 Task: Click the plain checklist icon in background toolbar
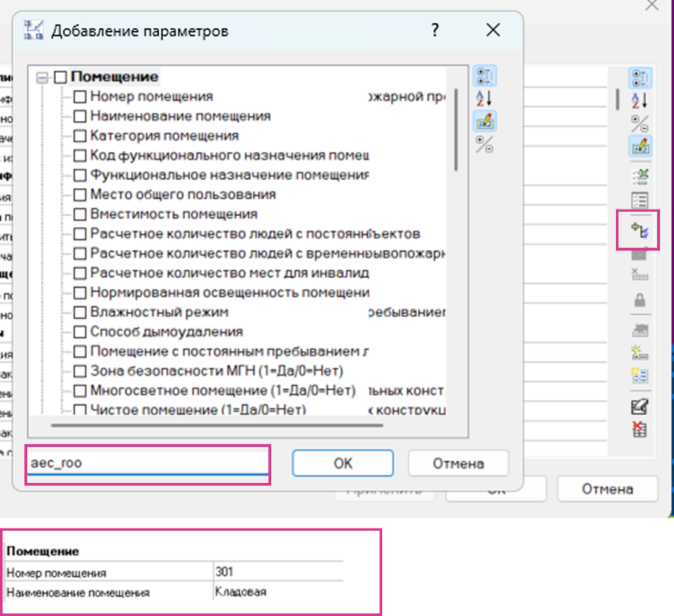point(639,200)
